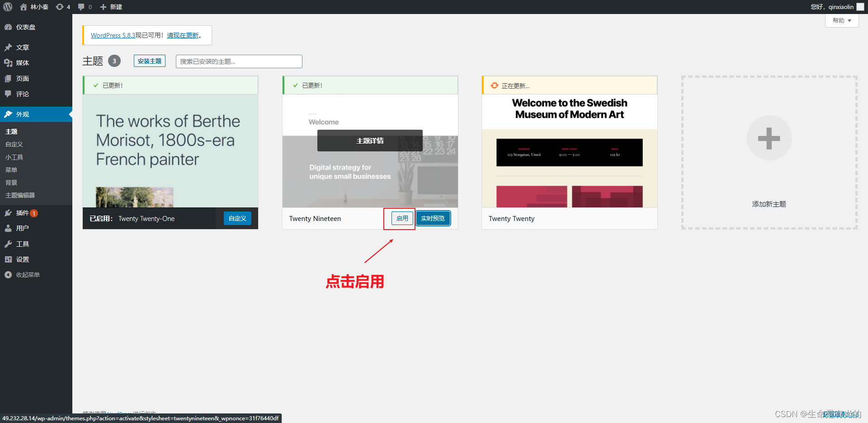Open 自定义 submenu item
Viewport: 868px width, 423px height.
click(14, 144)
